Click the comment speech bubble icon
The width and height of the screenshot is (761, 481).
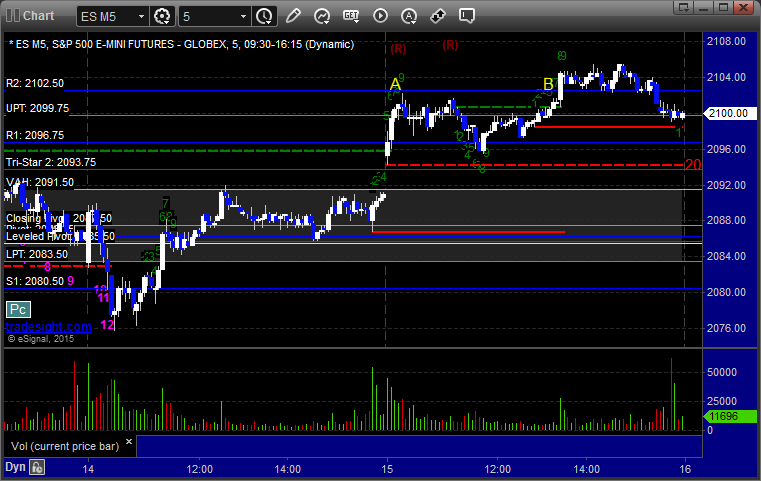click(x=467, y=16)
